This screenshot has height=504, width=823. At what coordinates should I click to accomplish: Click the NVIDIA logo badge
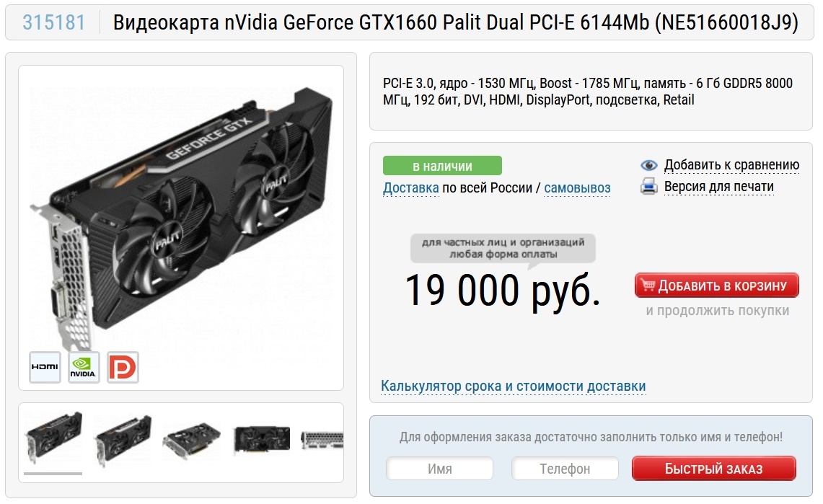pyautogui.click(x=84, y=367)
